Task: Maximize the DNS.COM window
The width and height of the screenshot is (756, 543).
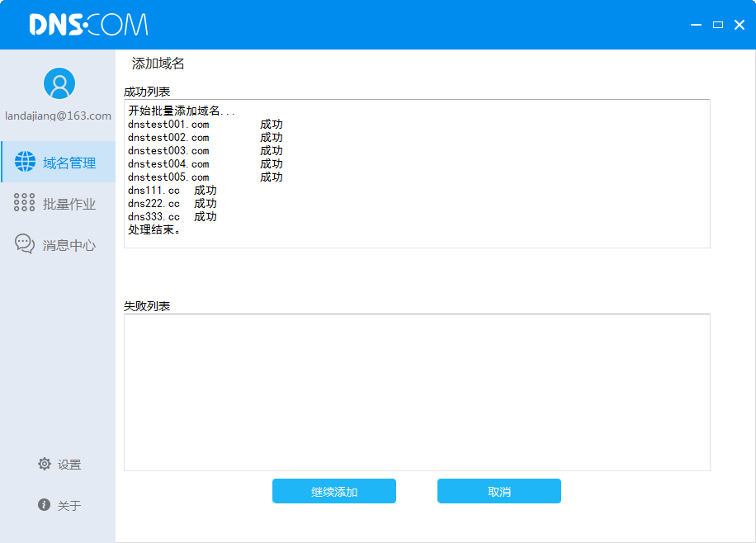Action: coord(718,25)
